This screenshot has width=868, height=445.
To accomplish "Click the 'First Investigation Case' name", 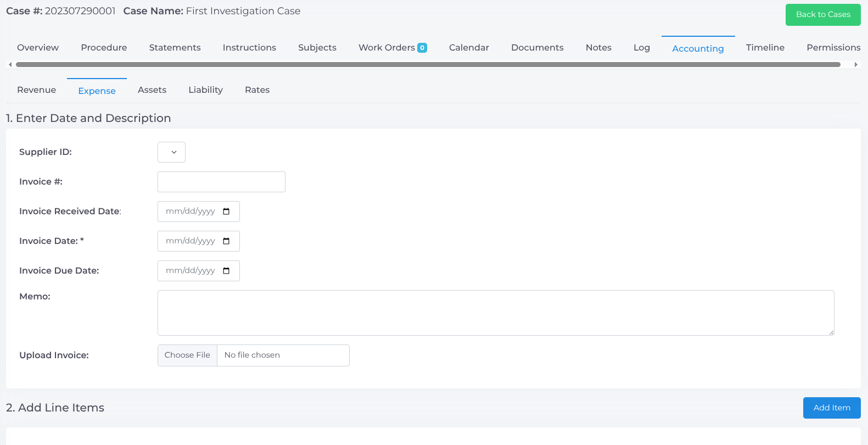I will tap(243, 11).
